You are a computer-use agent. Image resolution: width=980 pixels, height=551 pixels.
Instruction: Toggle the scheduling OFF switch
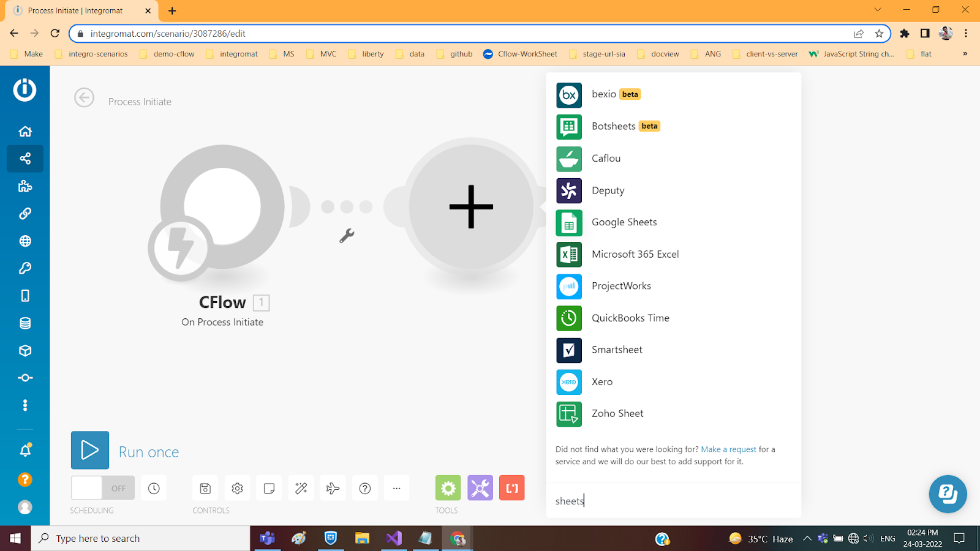pyautogui.click(x=103, y=488)
